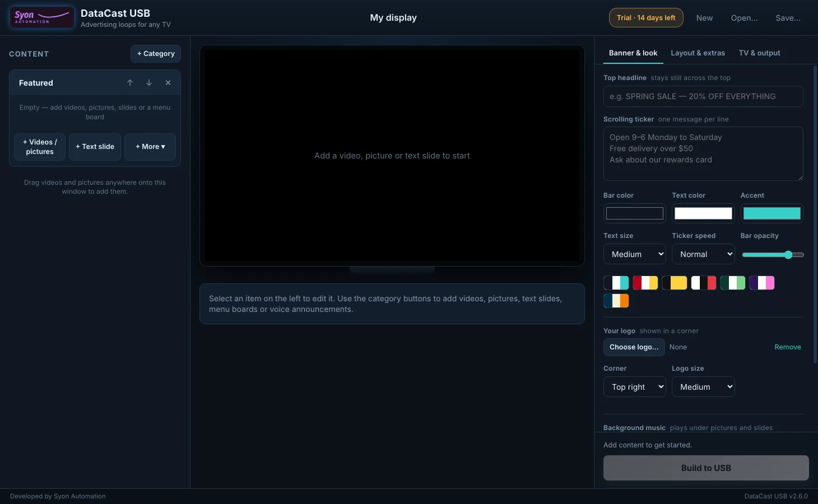
Task: Click the Developed by Syon Automation text
Action: click(58, 496)
